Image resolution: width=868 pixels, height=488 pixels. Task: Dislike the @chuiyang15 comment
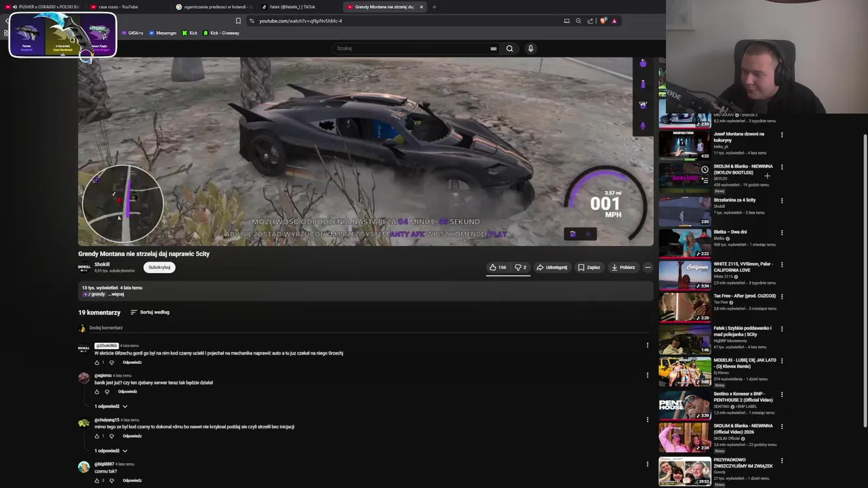point(112,436)
